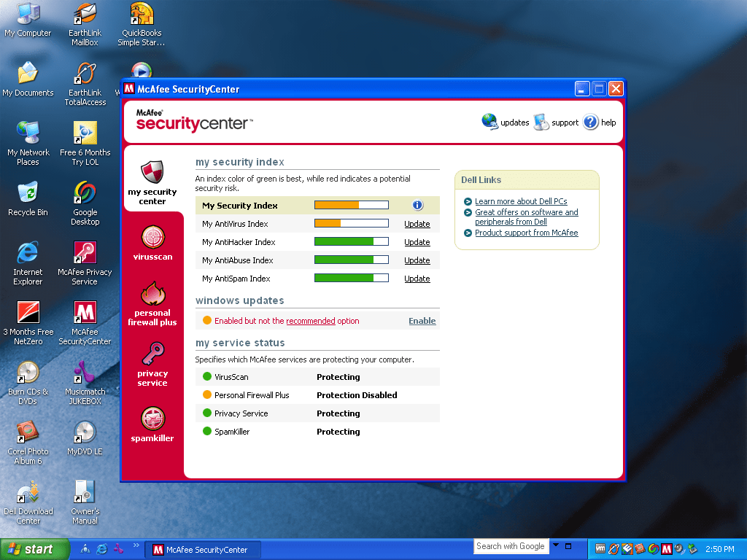Click Update link for AntiVirus Index
747x560 pixels.
(417, 224)
